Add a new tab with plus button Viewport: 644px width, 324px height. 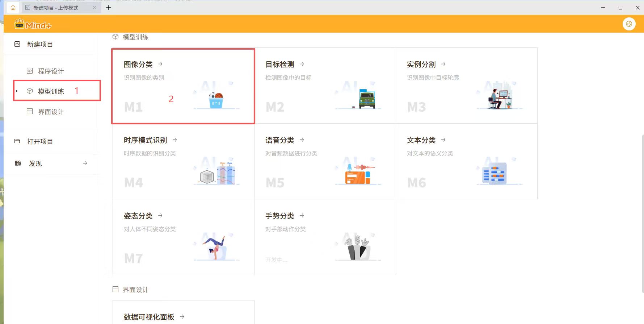(109, 8)
